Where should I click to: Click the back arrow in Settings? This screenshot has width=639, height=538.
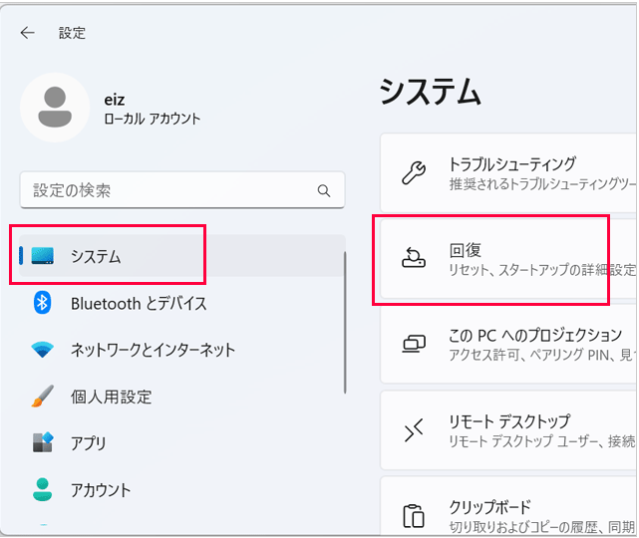27,33
